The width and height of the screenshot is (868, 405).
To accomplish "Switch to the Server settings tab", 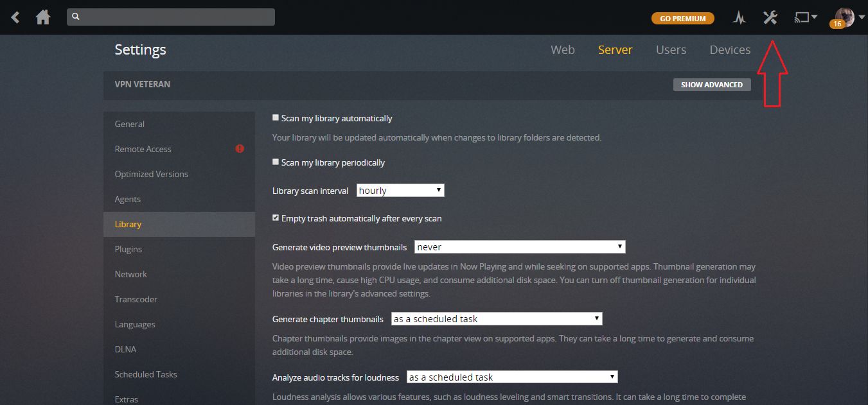I will (615, 49).
